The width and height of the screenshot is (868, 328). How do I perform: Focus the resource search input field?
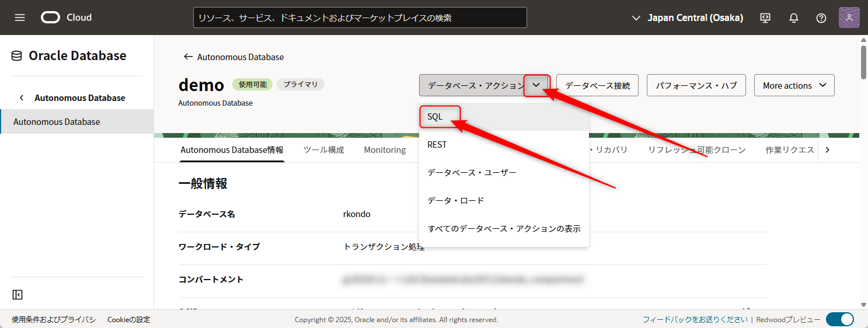pos(360,18)
